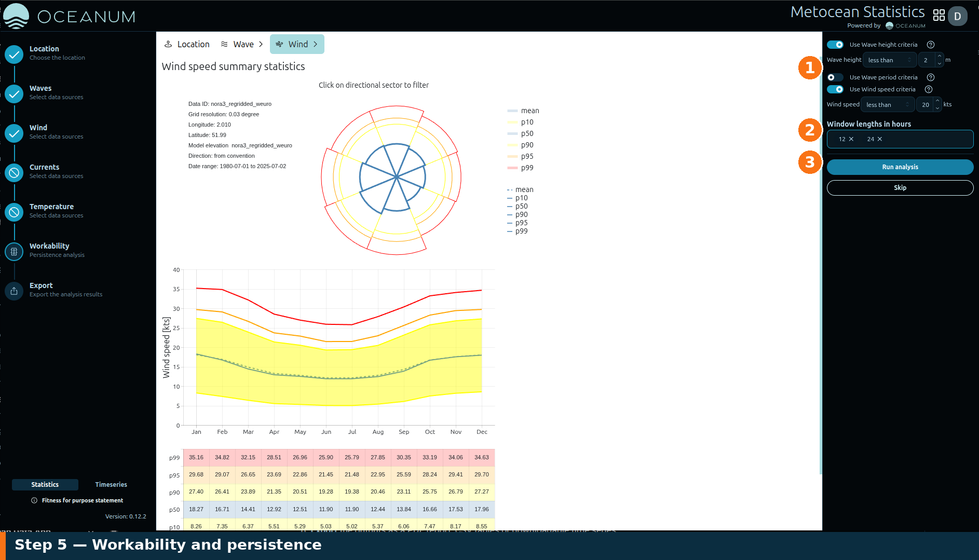Click the p90 band color swatch
979x560 pixels.
point(512,145)
